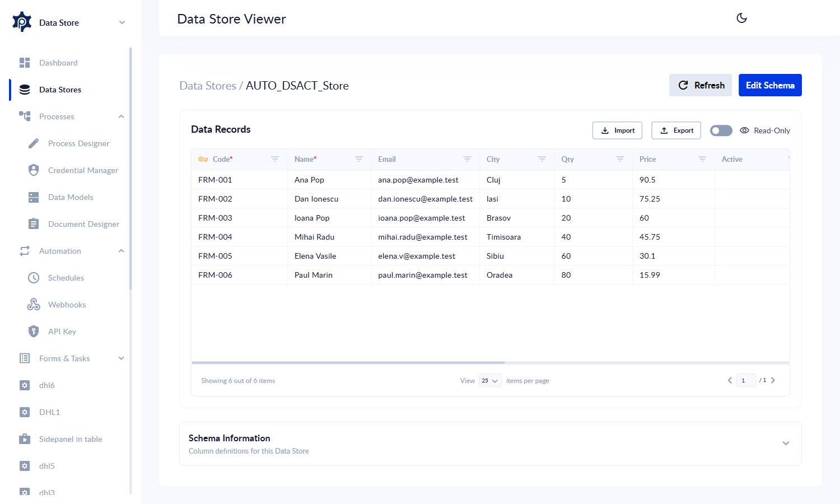This screenshot has width=840, height=504.
Task: Expand the Forms & Tasks section
Action: [121, 358]
